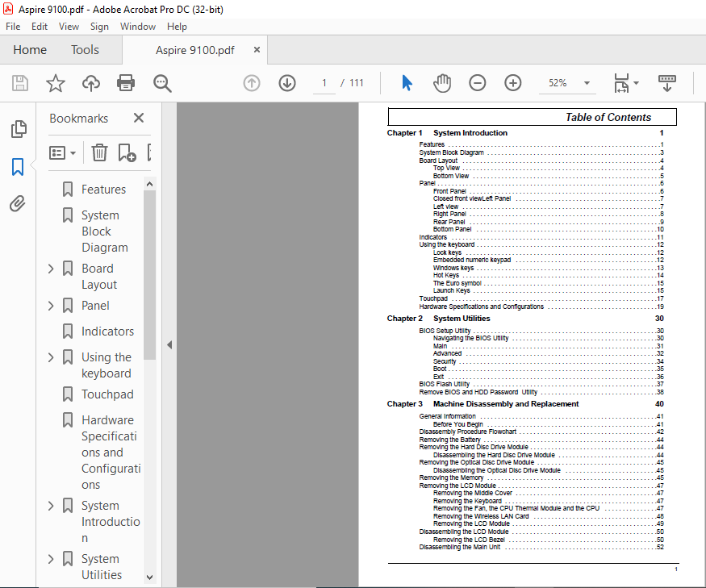Close the Aspire 9100.pdf tab
Screen dimensions: 706x588
(257, 49)
